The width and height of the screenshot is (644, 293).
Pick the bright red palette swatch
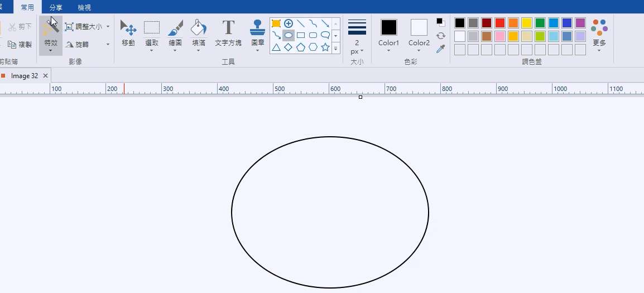(500, 23)
